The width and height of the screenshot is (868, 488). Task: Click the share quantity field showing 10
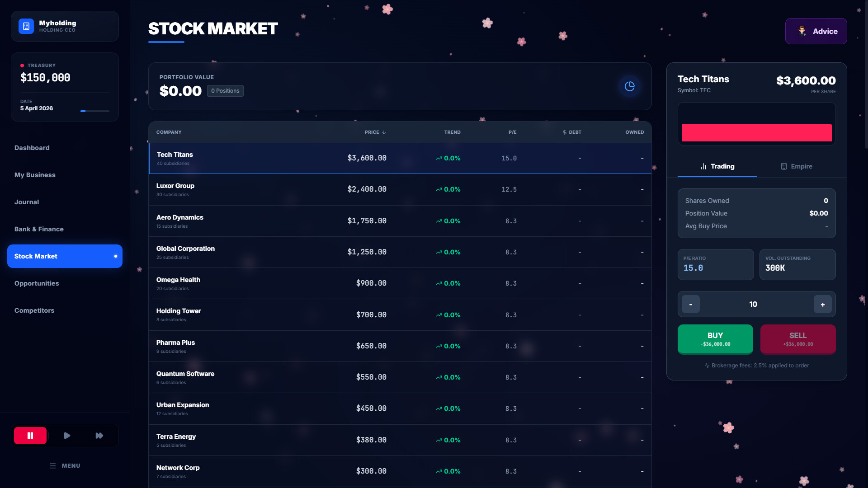[753, 305]
